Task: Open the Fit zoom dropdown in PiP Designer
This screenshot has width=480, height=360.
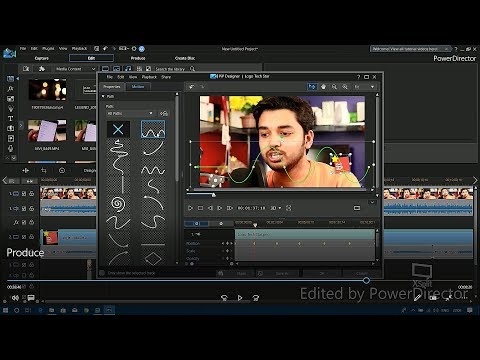Action: tap(364, 87)
